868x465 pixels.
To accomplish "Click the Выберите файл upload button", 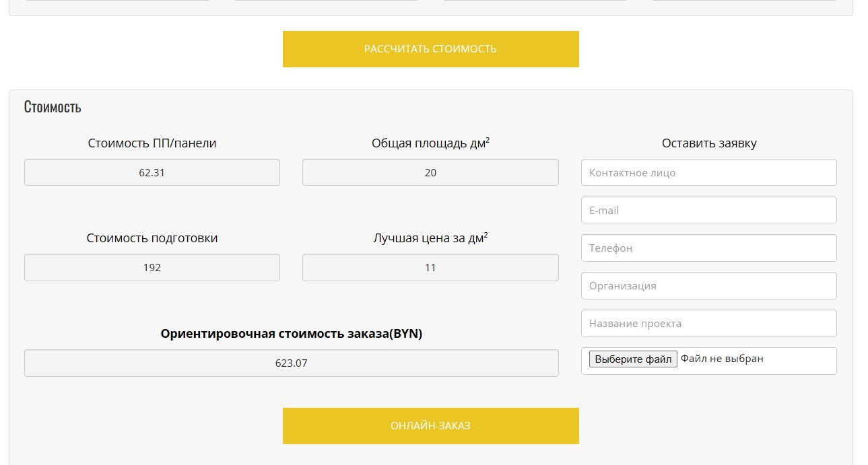I will tap(633, 359).
